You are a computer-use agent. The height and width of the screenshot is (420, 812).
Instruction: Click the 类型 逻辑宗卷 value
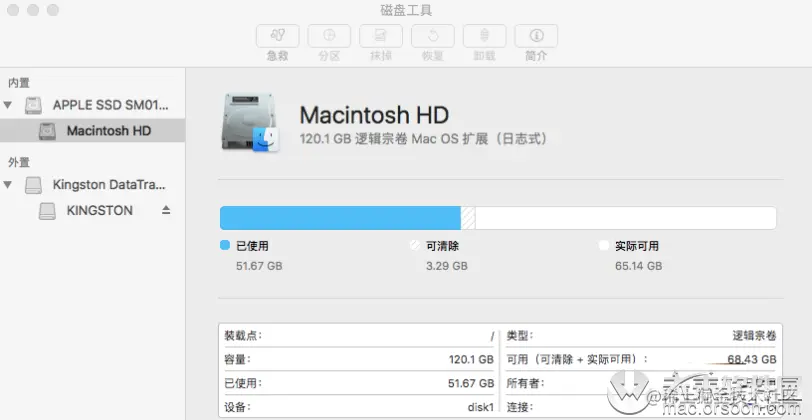tap(754, 336)
